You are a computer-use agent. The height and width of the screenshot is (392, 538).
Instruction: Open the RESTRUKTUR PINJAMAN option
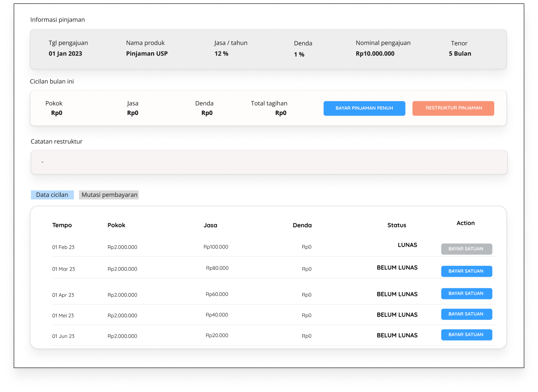[x=453, y=108]
